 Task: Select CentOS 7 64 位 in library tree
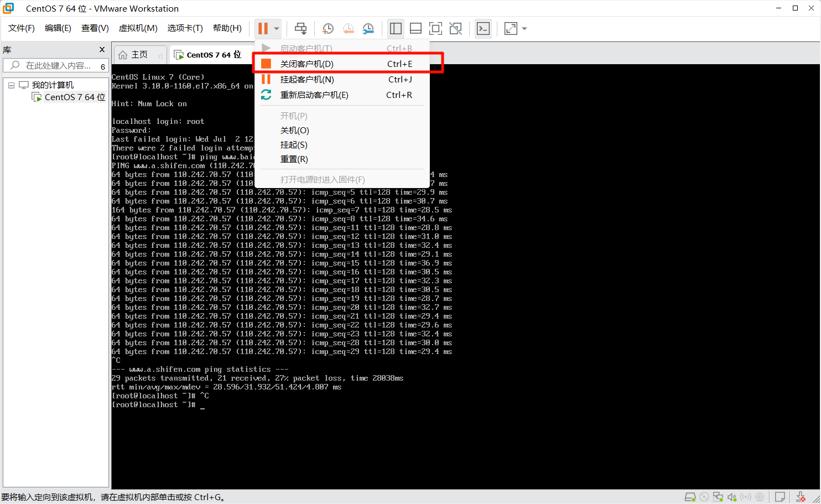[x=75, y=97]
